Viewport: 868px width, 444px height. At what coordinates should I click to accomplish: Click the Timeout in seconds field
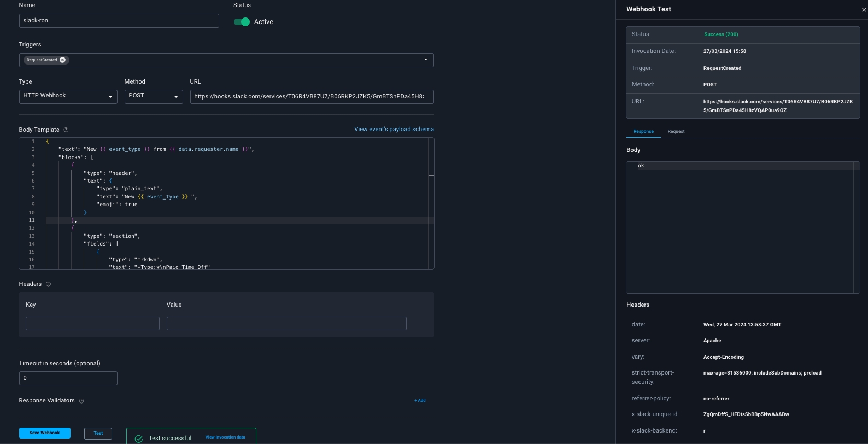point(68,378)
